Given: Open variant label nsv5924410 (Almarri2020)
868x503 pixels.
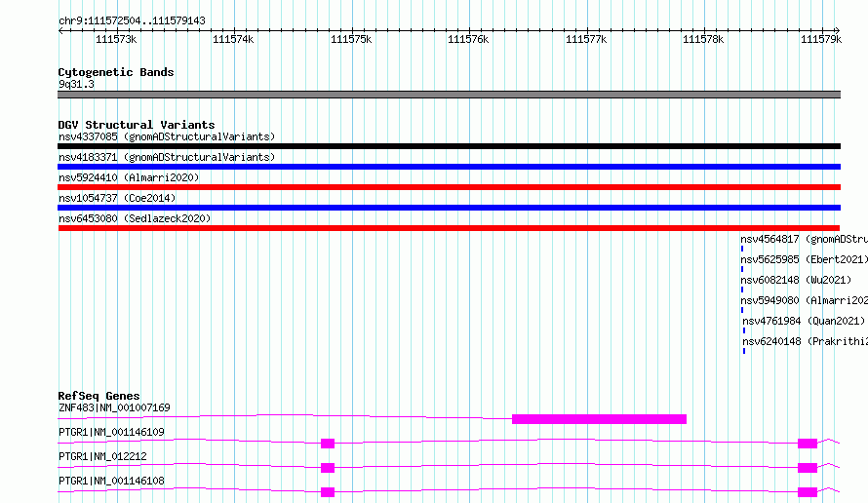Looking at the screenshot, I should click(129, 177).
